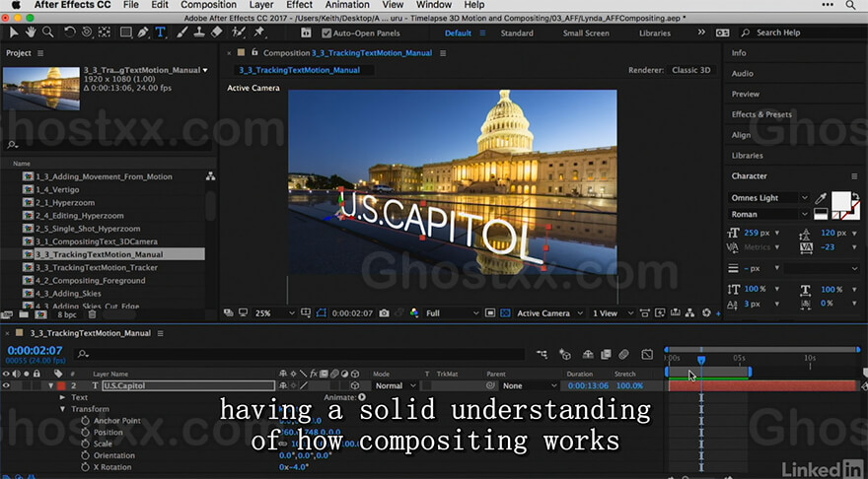Pick color with Character eyedropper
This screenshot has height=479, width=868.
tap(821, 198)
